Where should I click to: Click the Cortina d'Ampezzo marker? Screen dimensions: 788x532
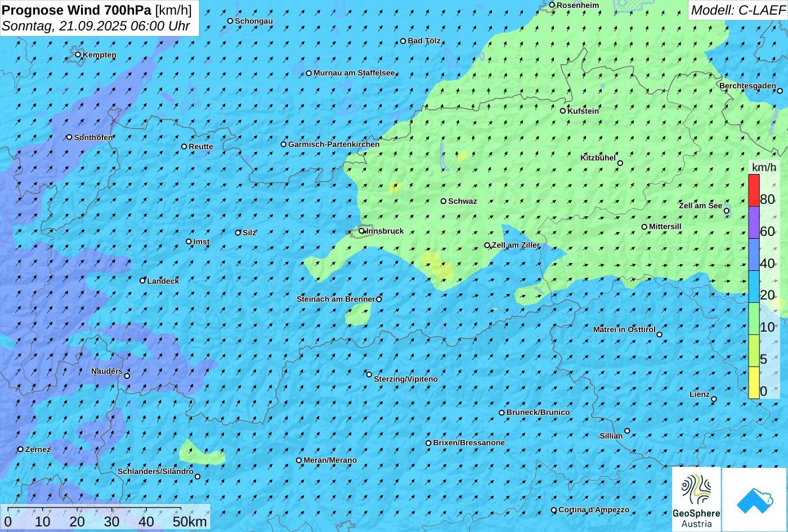click(x=553, y=510)
